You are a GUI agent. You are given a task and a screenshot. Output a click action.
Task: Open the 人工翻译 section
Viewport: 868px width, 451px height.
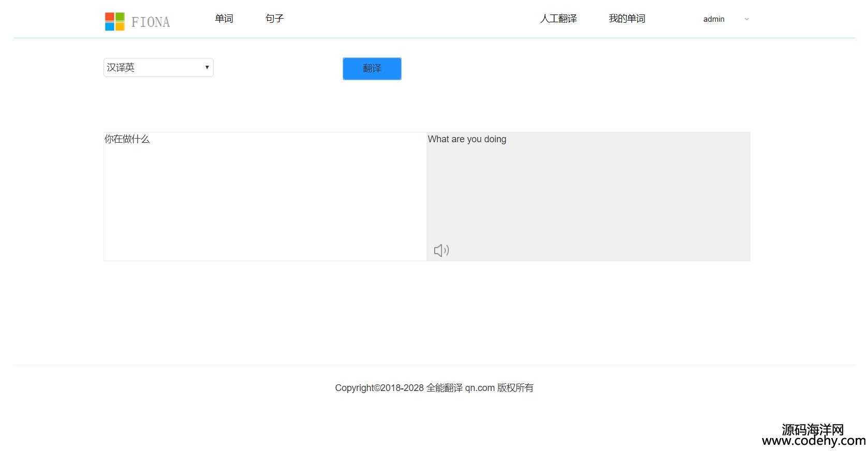[x=558, y=19]
